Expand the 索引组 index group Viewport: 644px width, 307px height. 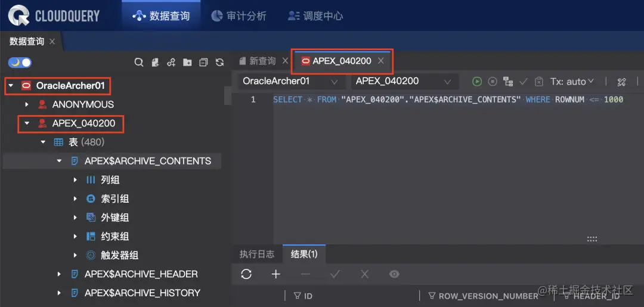pyautogui.click(x=75, y=199)
